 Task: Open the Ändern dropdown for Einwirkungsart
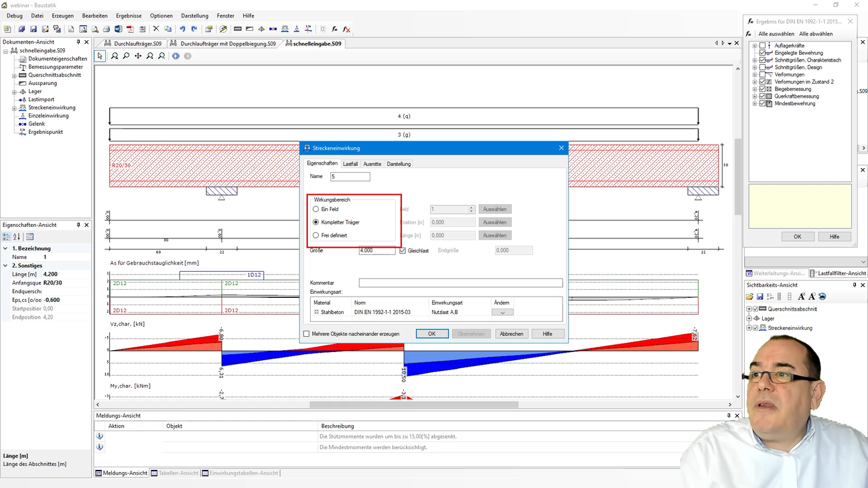click(502, 313)
